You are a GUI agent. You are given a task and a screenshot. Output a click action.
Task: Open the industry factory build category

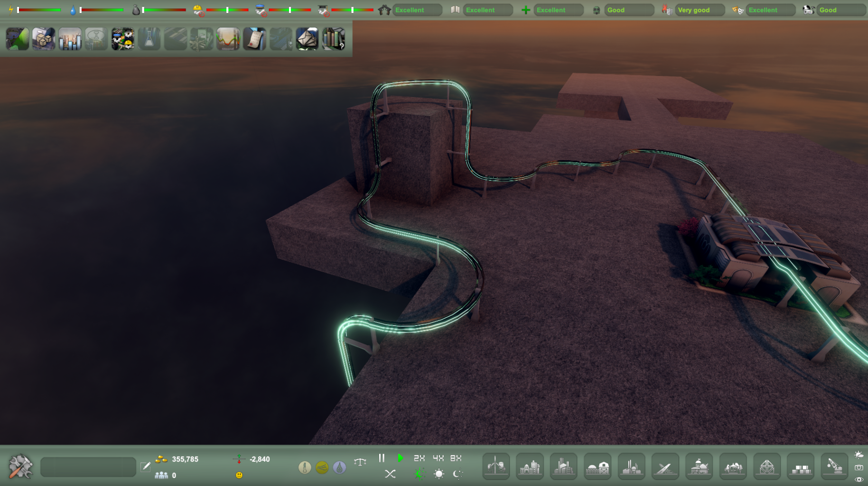[x=631, y=467]
